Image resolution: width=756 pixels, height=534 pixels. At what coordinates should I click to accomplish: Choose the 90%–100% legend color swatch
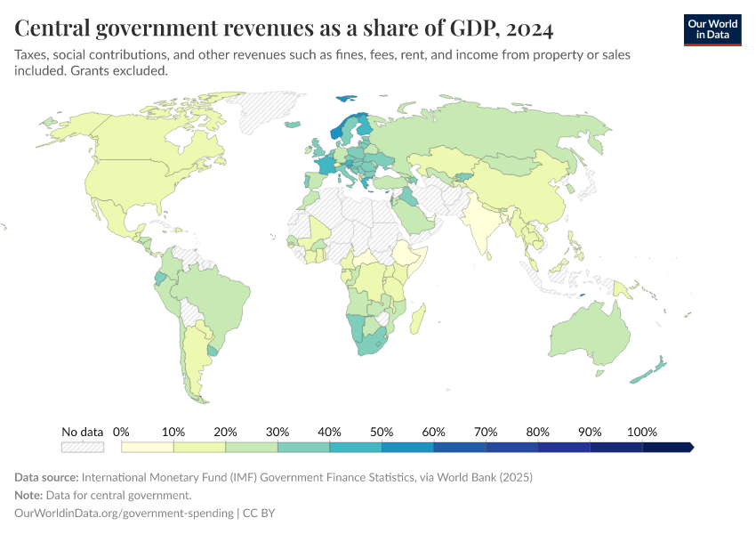click(615, 447)
